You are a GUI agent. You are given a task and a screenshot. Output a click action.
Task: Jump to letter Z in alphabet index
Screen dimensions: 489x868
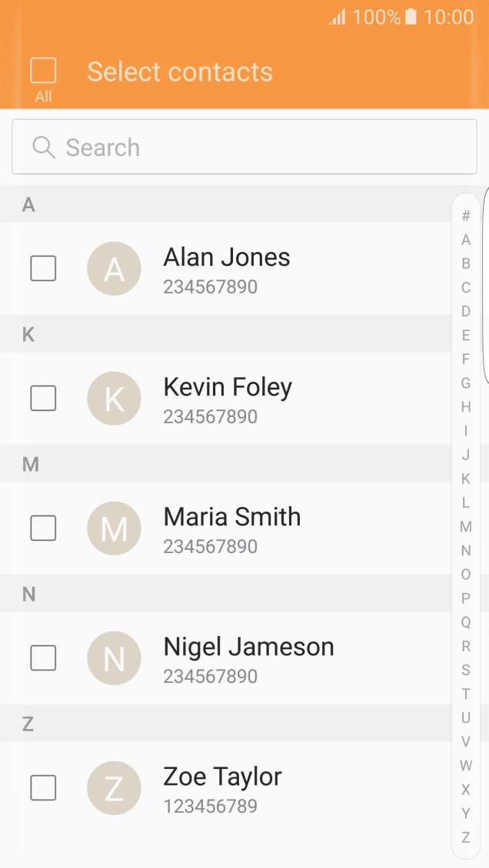click(466, 837)
